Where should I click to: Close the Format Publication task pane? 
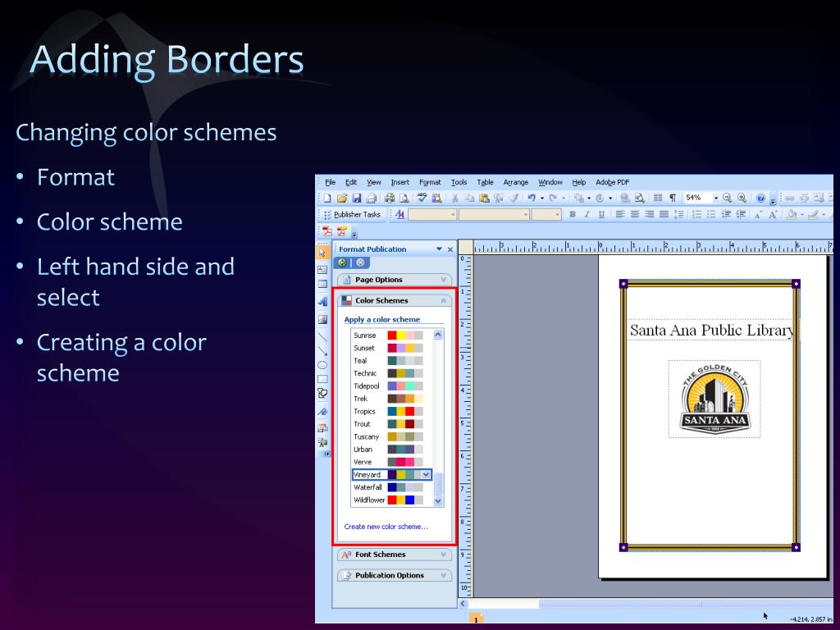click(450, 249)
